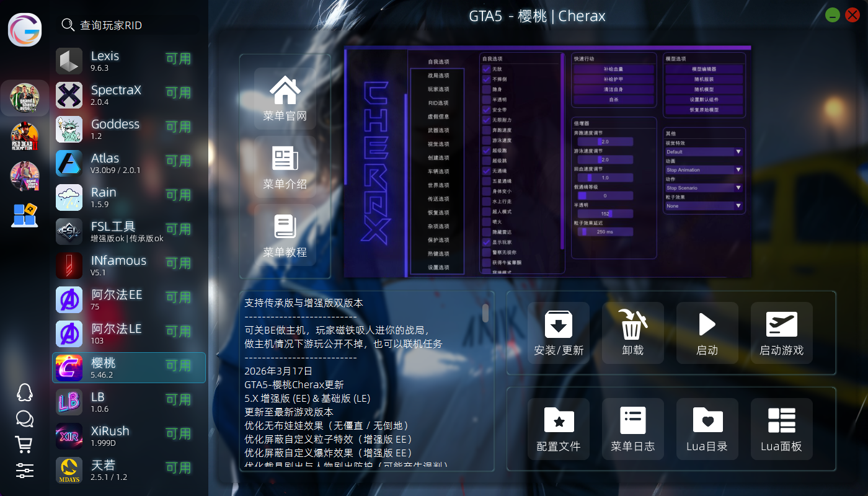Screen dimensions: 868x496
Task: Click the QQ penguin icon in sidebar
Action: coord(24,392)
